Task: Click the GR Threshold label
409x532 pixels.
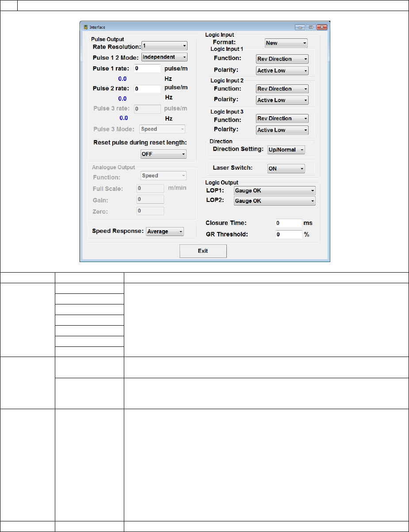Action: click(227, 235)
